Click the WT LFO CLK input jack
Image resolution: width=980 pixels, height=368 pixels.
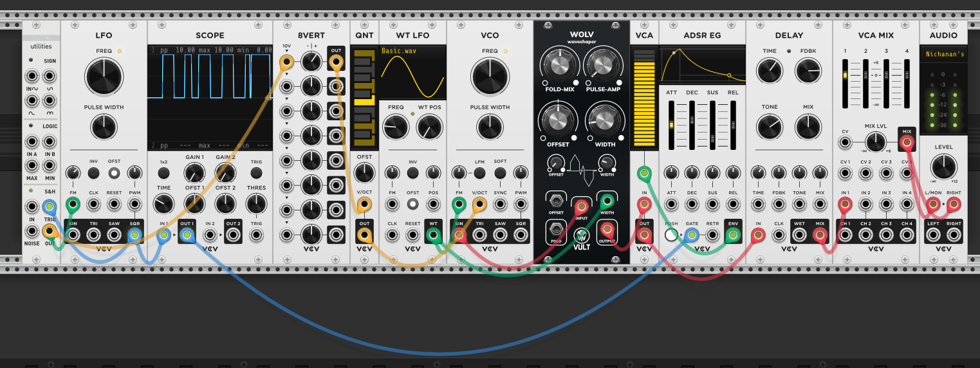pyautogui.click(x=392, y=235)
